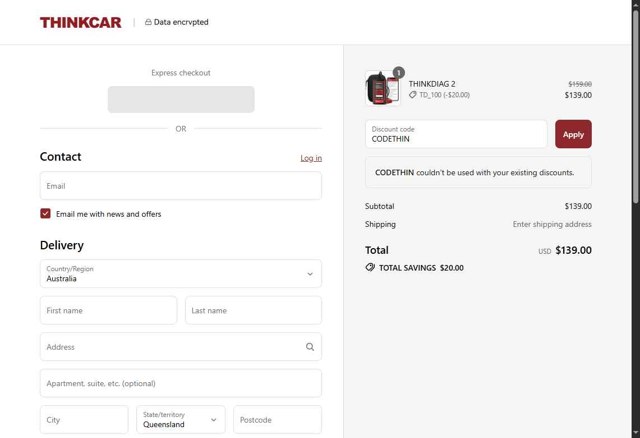Click the discount tag icon next to TD_100

(x=413, y=95)
